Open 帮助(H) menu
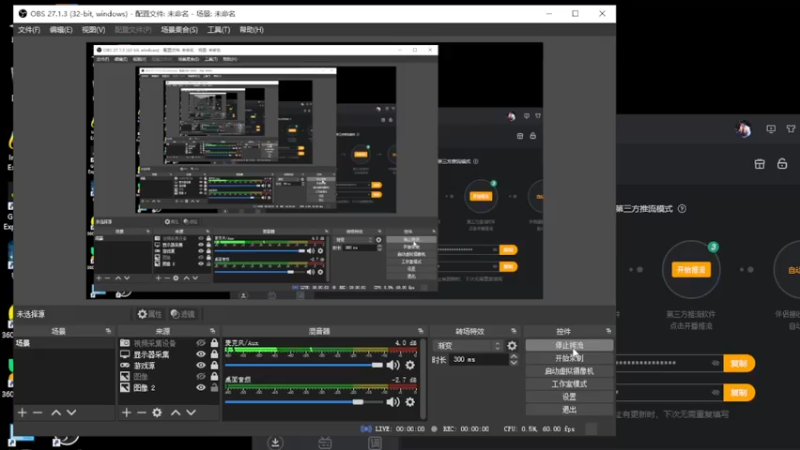Screen dimensions: 800x450 pyautogui.click(x=252, y=30)
